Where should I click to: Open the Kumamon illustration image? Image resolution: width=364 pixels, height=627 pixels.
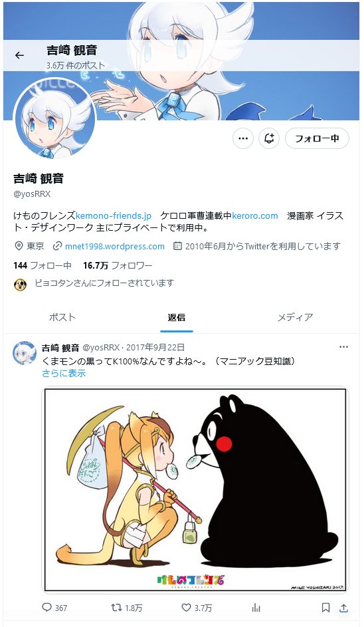(195, 490)
